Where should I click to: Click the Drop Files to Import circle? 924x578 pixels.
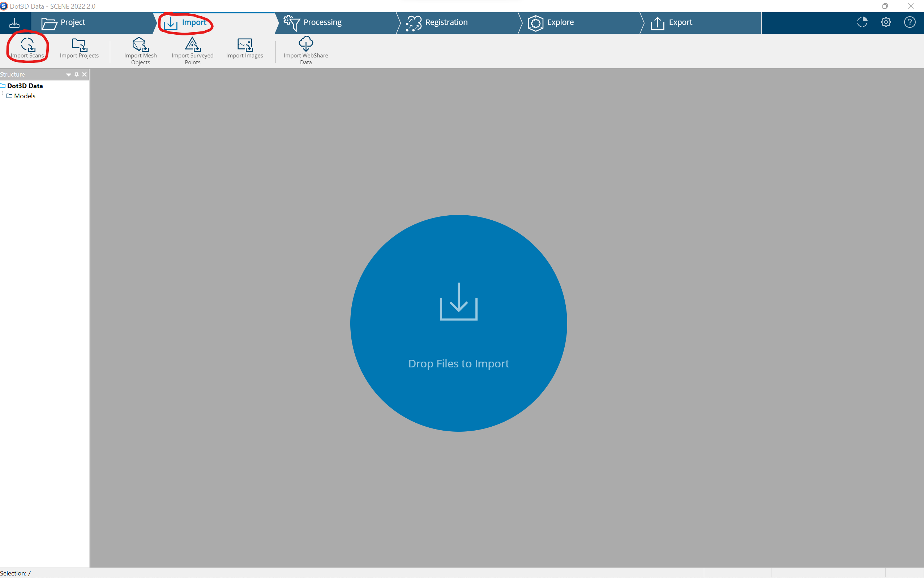point(458,323)
